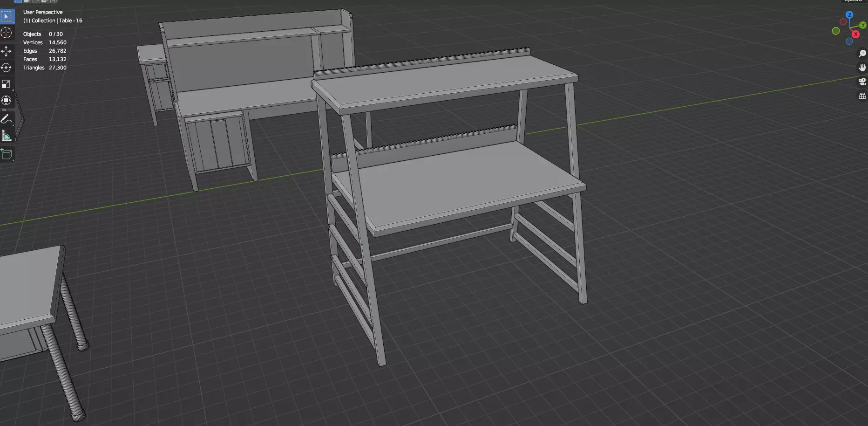Select the Select Box tool
The height and width of the screenshot is (426, 868).
pos(7,17)
